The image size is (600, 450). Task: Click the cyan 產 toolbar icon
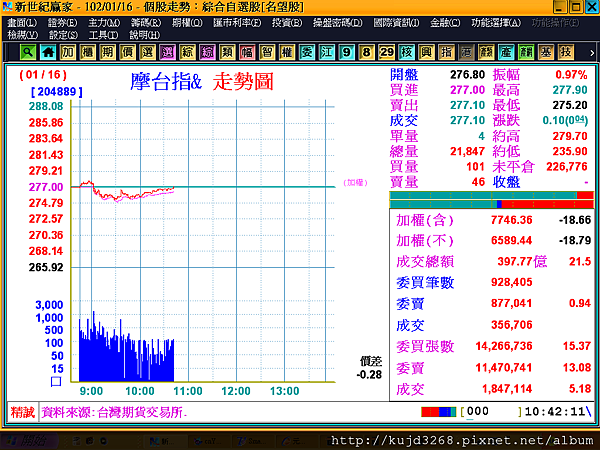505,52
